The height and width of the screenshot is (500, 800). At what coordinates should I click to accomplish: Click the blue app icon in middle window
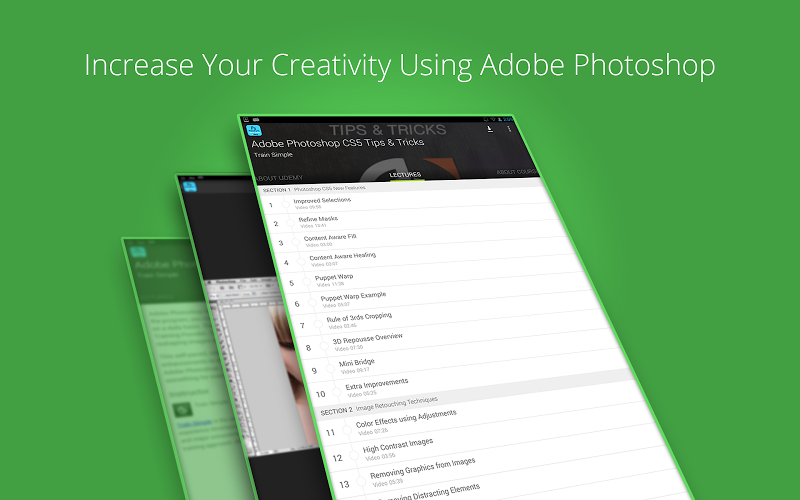[x=190, y=187]
